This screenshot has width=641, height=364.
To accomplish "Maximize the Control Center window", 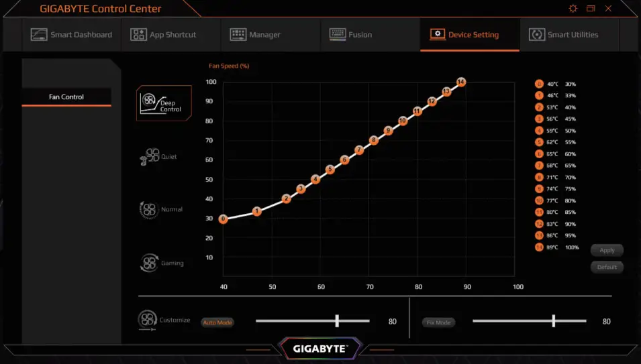I will [x=591, y=9].
